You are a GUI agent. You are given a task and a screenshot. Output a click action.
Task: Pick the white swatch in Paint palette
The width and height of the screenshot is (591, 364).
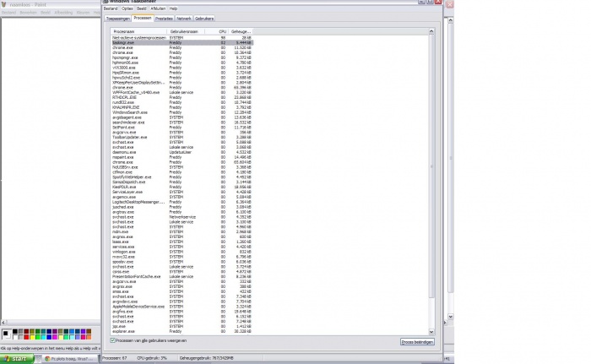pyautogui.click(x=15, y=337)
